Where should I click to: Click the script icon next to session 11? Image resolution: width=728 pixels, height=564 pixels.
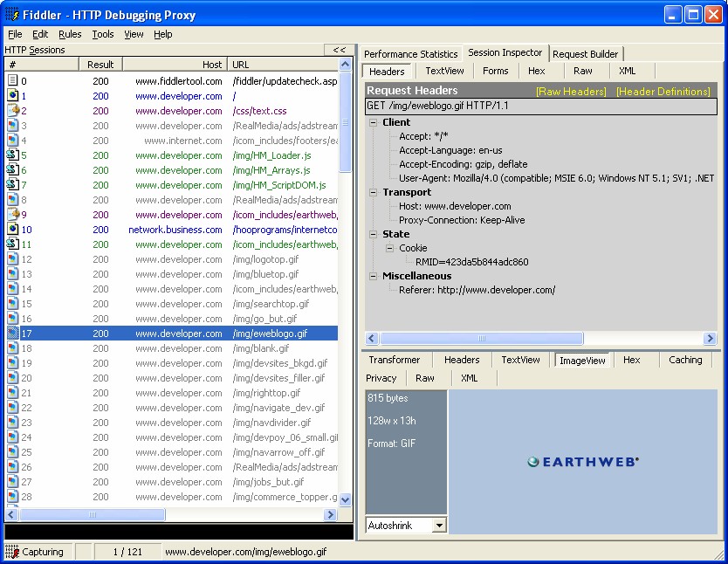pyautogui.click(x=12, y=244)
